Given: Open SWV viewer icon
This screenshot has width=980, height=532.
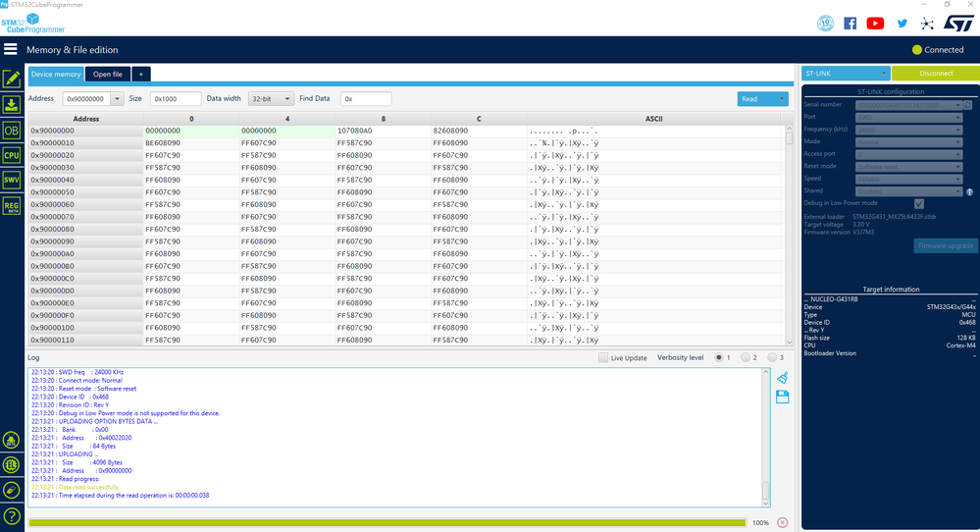Looking at the screenshot, I should point(11,180).
